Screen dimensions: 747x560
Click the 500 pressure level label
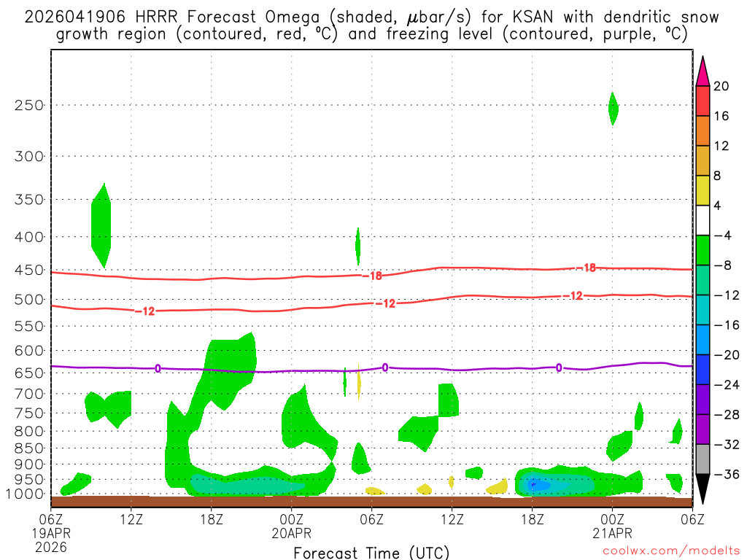coord(29,300)
